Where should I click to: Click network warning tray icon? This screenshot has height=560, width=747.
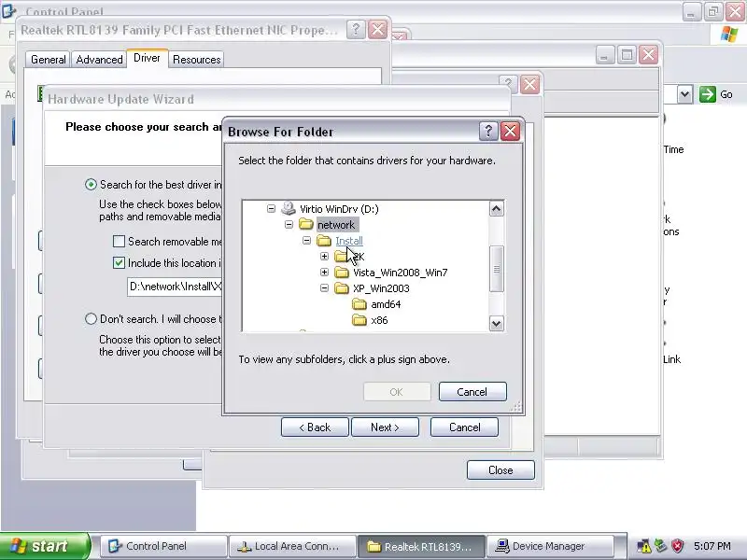click(x=644, y=546)
